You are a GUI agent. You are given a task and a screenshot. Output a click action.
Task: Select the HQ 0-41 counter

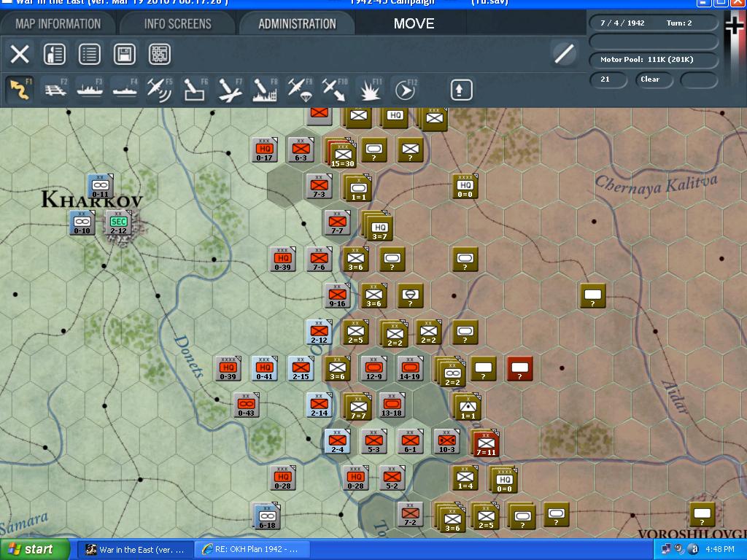tap(264, 368)
